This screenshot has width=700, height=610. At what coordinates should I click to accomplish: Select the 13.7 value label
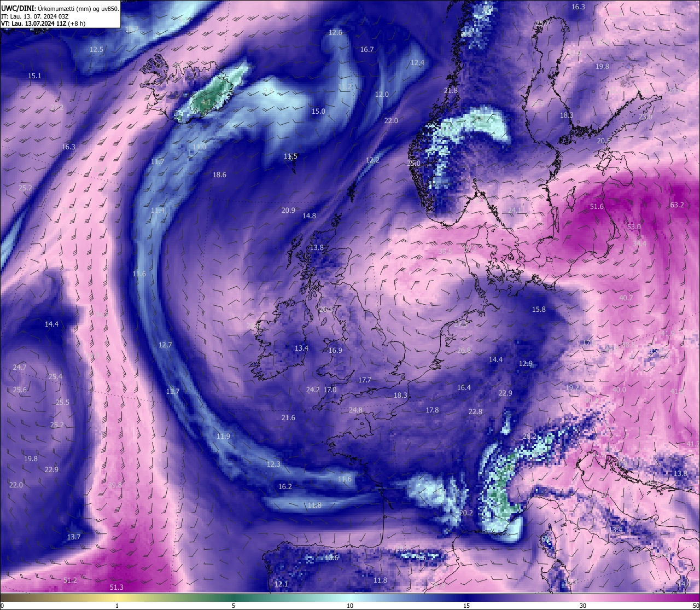(74, 537)
